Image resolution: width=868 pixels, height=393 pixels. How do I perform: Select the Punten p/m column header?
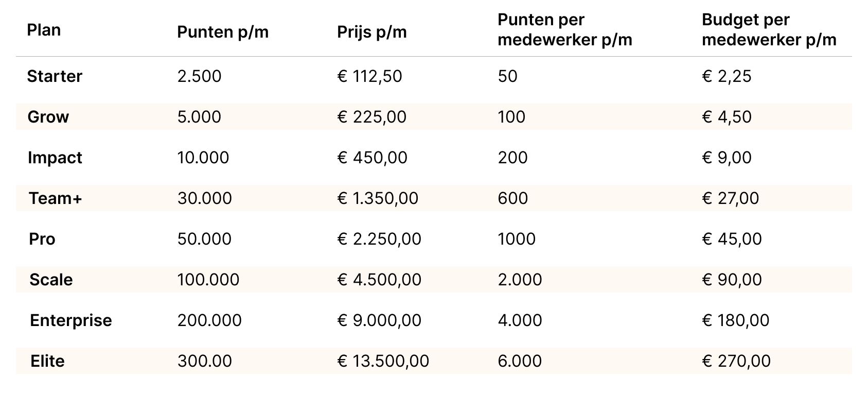point(223,32)
